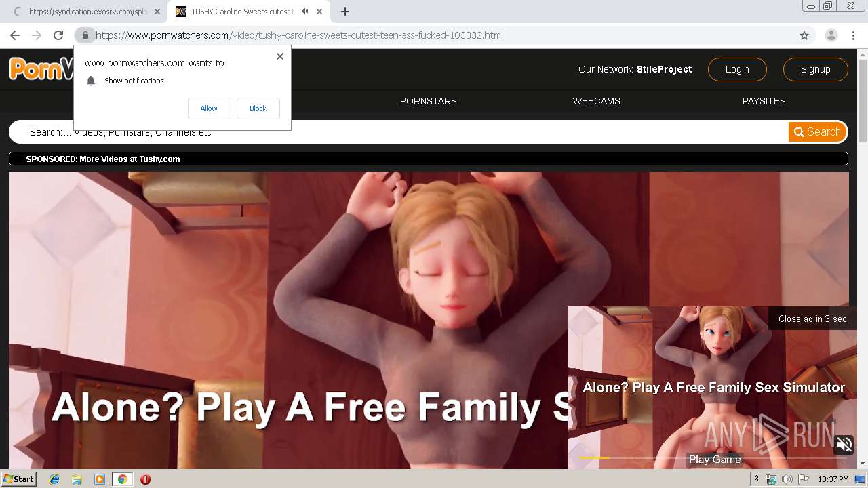This screenshot has height=488, width=868.
Task: Open the Chrome three-dot menu
Action: pos(853,35)
